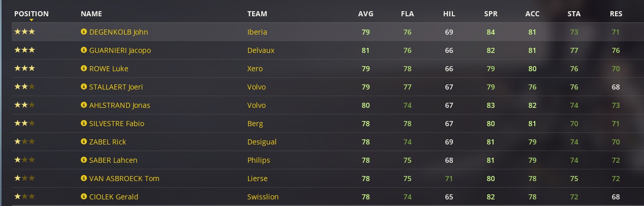Click info icon beside CIOLEK Gerald

[84, 197]
